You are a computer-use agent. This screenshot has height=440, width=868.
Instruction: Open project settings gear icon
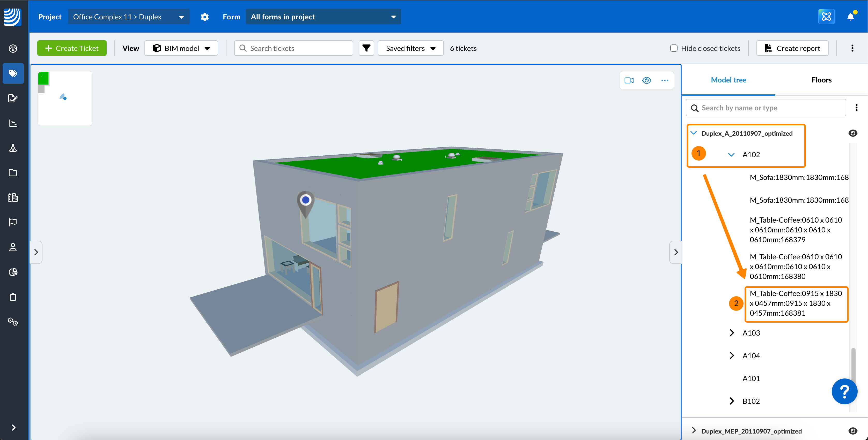click(204, 17)
